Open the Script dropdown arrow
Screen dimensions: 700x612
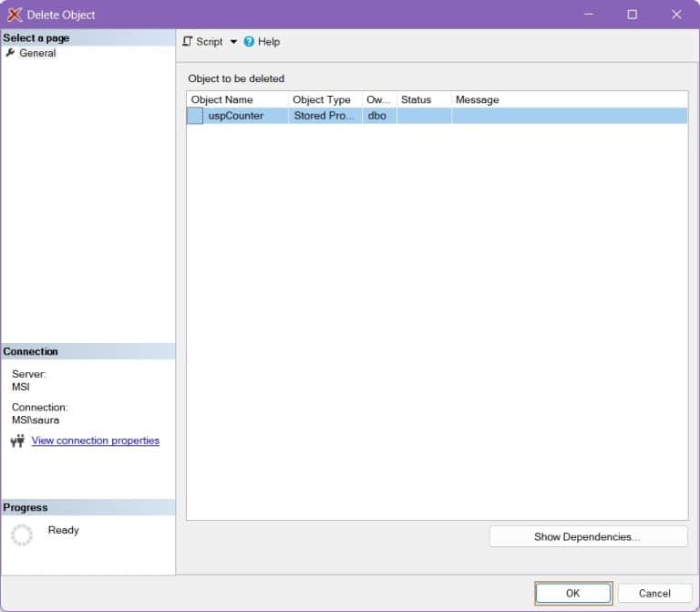coord(233,42)
